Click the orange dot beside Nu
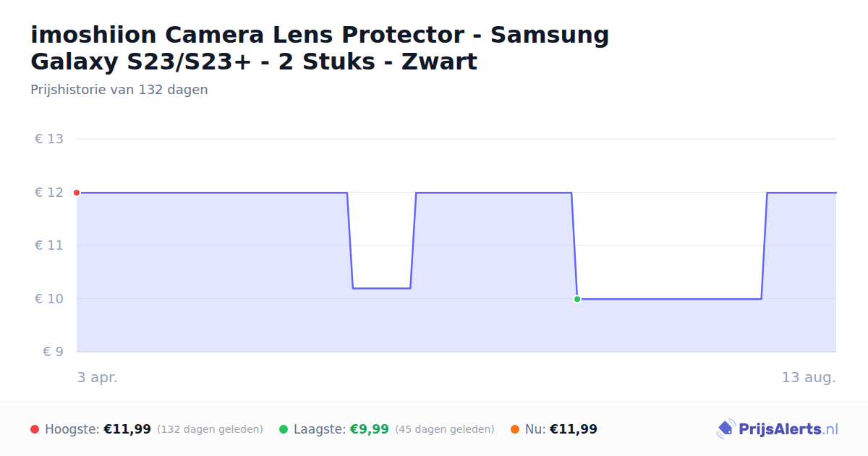The width and height of the screenshot is (868, 456). (x=515, y=429)
